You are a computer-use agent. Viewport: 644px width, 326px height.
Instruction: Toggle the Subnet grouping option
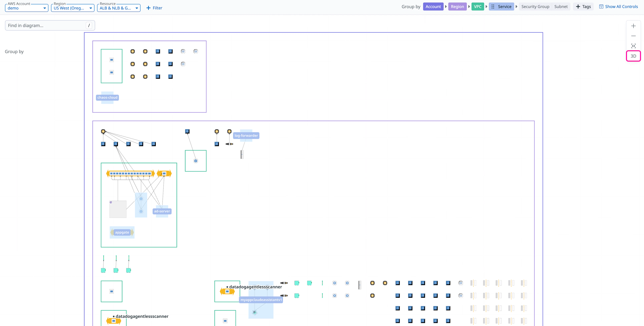click(x=561, y=7)
